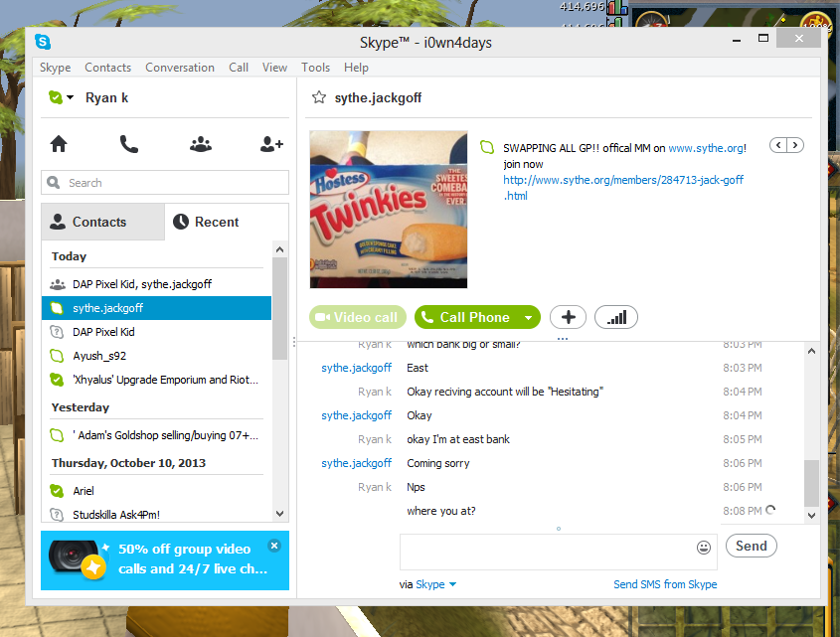
Task: Check call quality signal bars button
Action: coord(616,317)
